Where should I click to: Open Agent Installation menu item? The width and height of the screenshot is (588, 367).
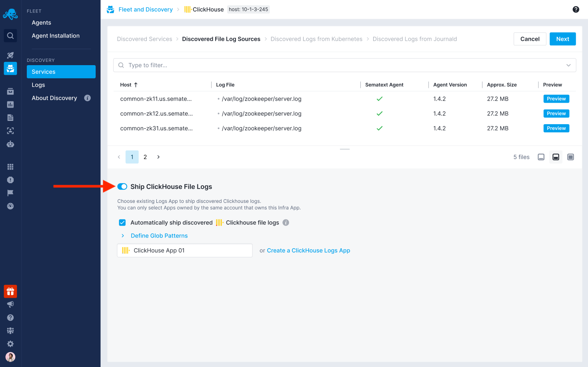tap(56, 36)
